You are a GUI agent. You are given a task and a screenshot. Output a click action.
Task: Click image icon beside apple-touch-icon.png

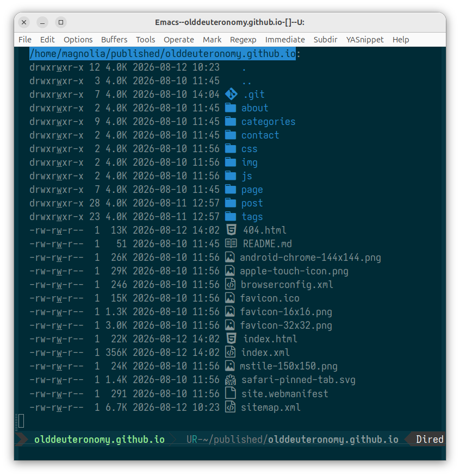230,271
